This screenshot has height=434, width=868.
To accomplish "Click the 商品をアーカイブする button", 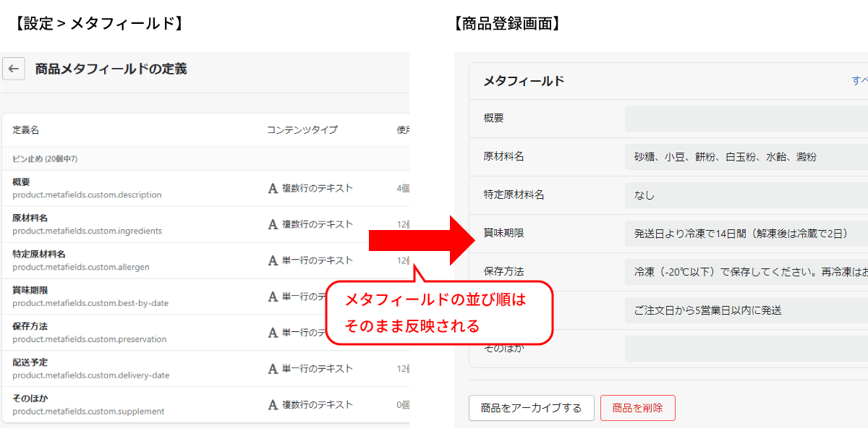I will [532, 408].
